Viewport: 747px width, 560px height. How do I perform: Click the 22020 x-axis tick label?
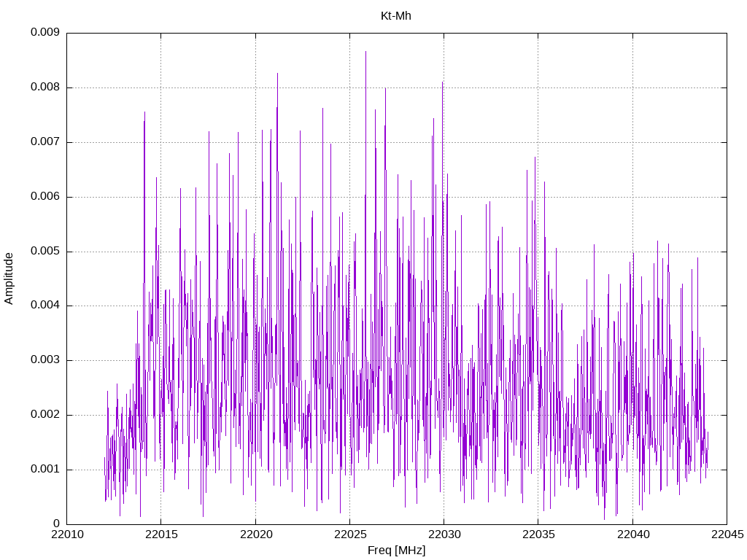click(x=256, y=534)
